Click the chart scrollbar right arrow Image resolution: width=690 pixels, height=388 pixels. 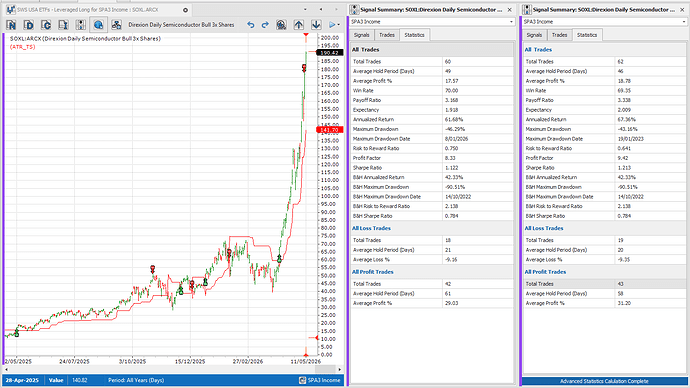(339, 370)
